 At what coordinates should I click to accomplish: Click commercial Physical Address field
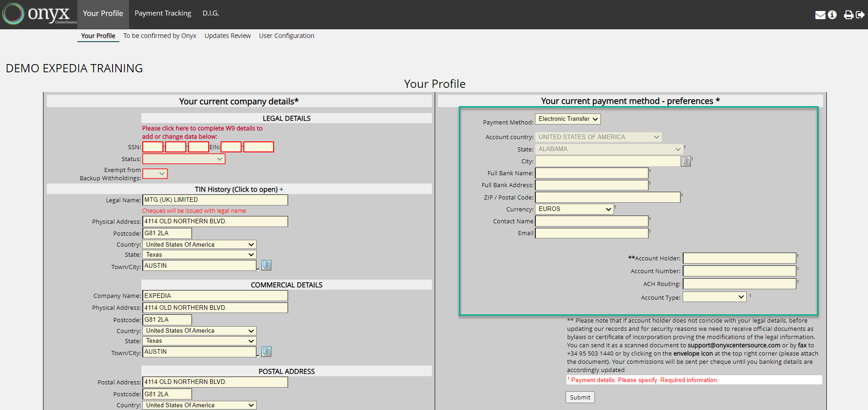(215, 307)
